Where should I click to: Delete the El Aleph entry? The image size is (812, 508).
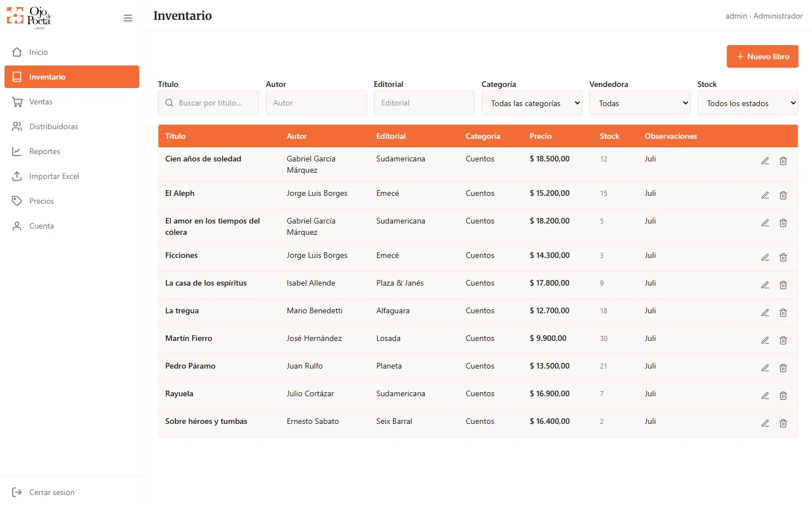coord(783,195)
